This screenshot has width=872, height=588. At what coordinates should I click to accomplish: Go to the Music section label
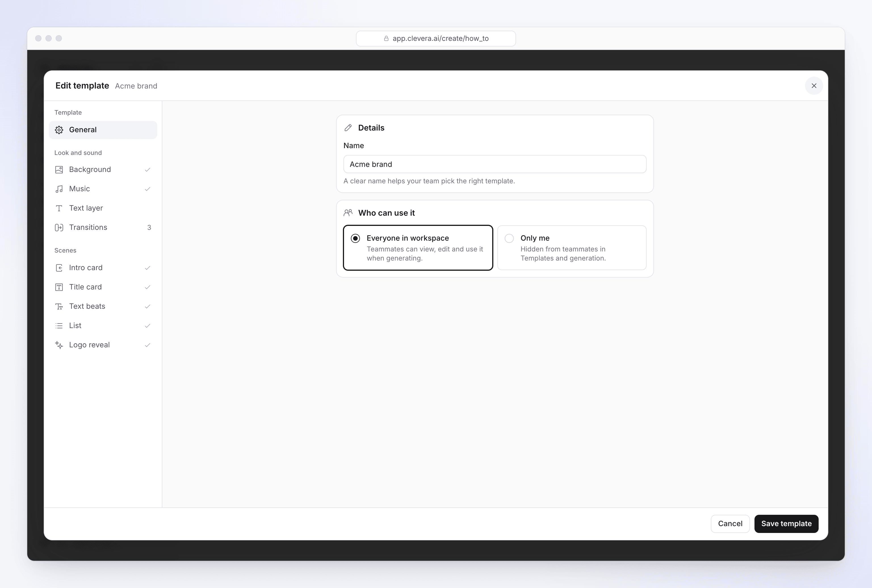pos(79,189)
